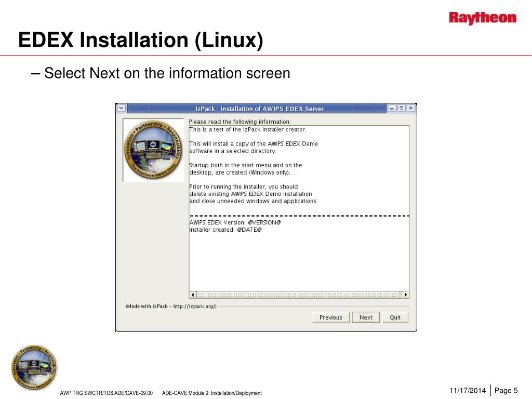Click the 'AWP.TRG.SWCTR/TO6.ADE/CAVE-09.00' footer text
532x399 pixels.
pos(106,393)
